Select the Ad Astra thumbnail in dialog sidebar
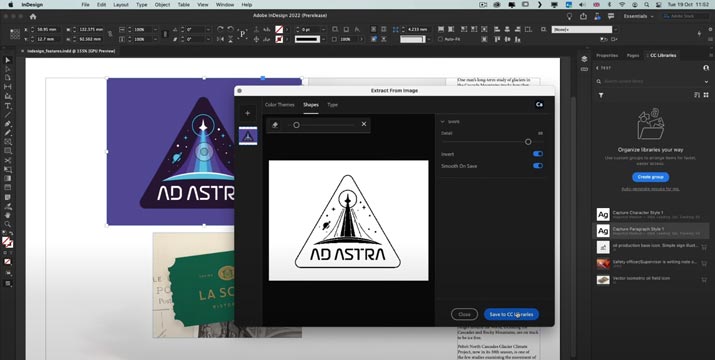This screenshot has height=360, width=715. 248,136
